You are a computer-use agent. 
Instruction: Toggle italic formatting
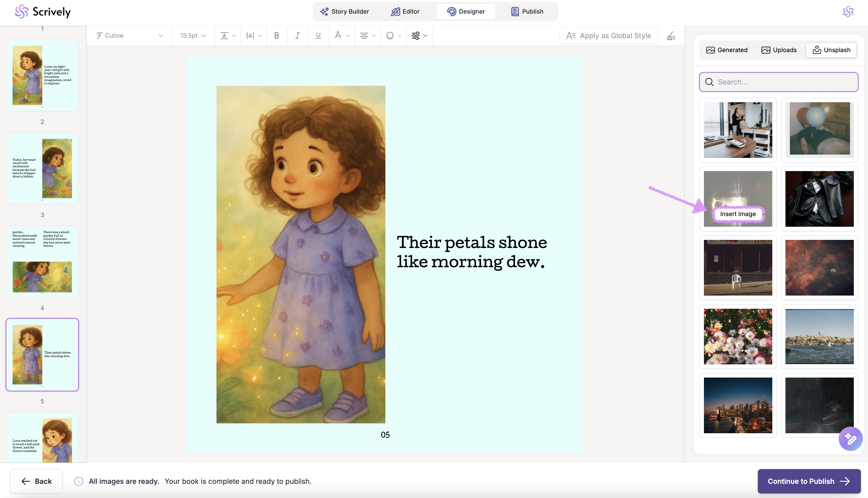[297, 36]
